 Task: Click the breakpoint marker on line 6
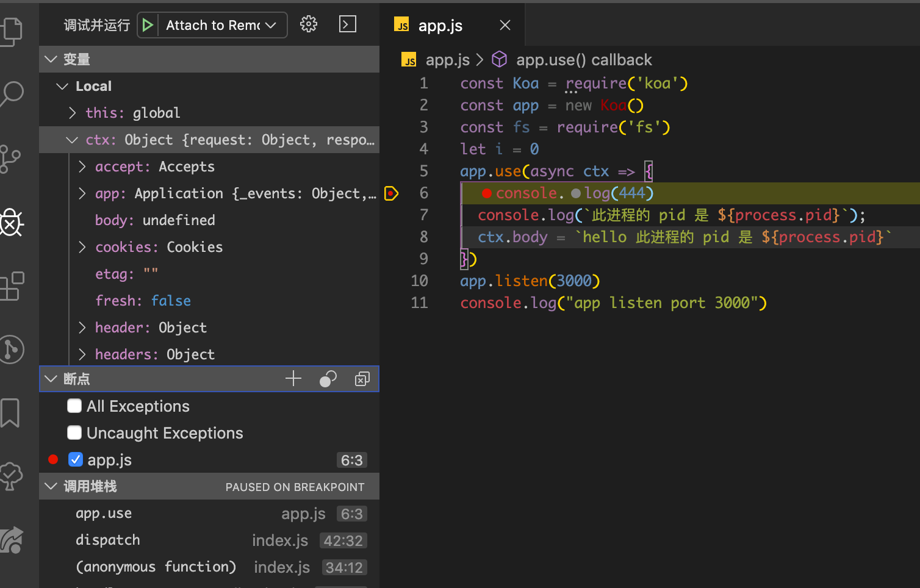coord(391,193)
